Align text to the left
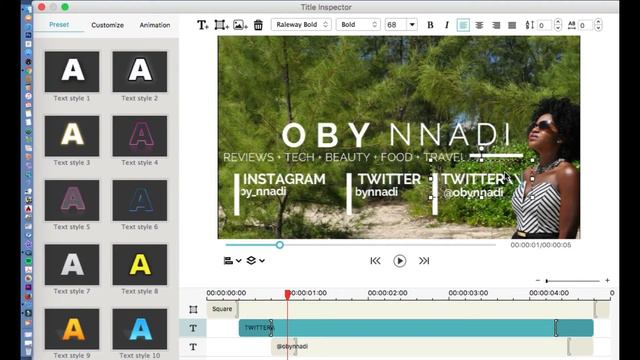The height and width of the screenshot is (360, 640). point(463,25)
